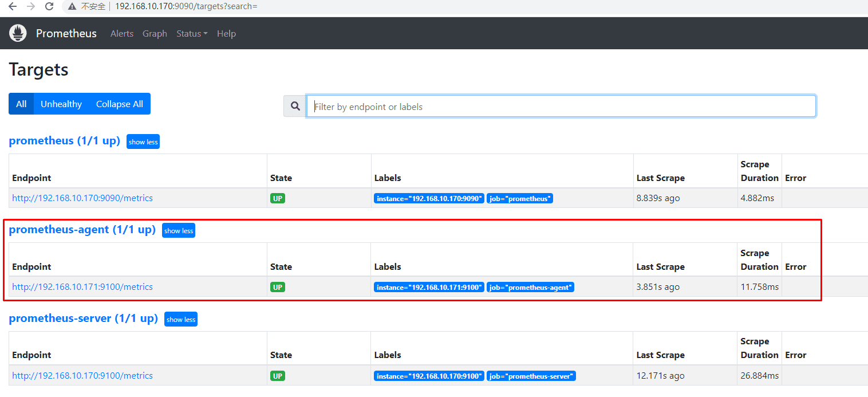Click the UP badge in prometheus-server row

tap(278, 376)
